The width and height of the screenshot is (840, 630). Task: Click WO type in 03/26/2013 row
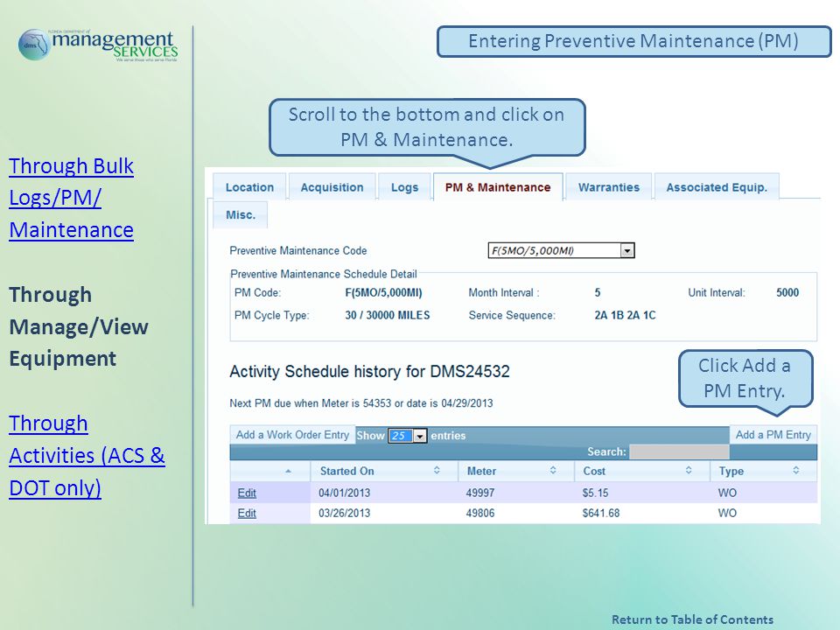727,514
